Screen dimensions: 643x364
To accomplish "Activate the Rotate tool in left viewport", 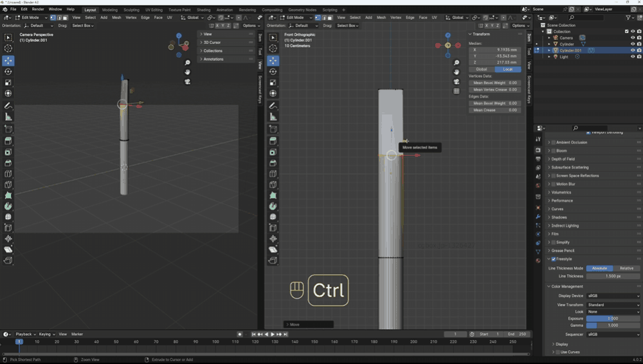I will [x=8, y=71].
